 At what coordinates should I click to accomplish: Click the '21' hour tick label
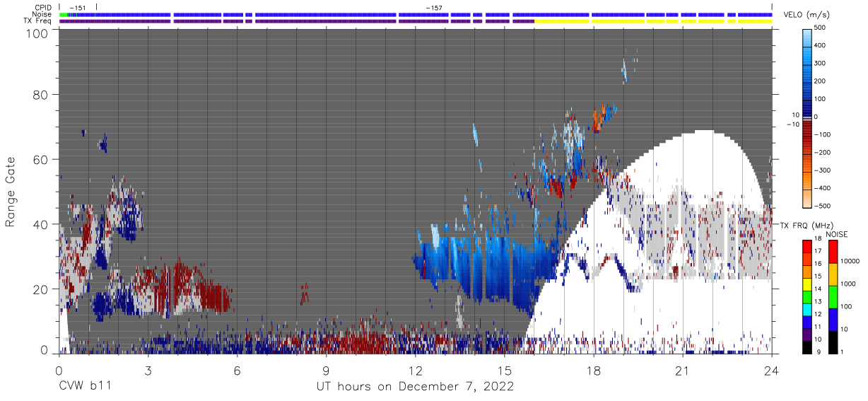pyautogui.click(x=682, y=370)
